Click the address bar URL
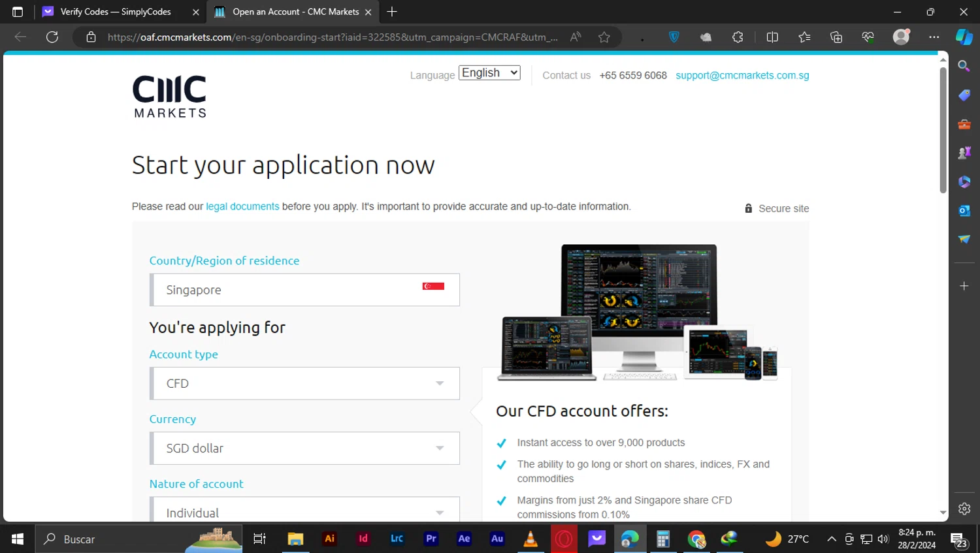This screenshot has height=553, width=980. [333, 37]
